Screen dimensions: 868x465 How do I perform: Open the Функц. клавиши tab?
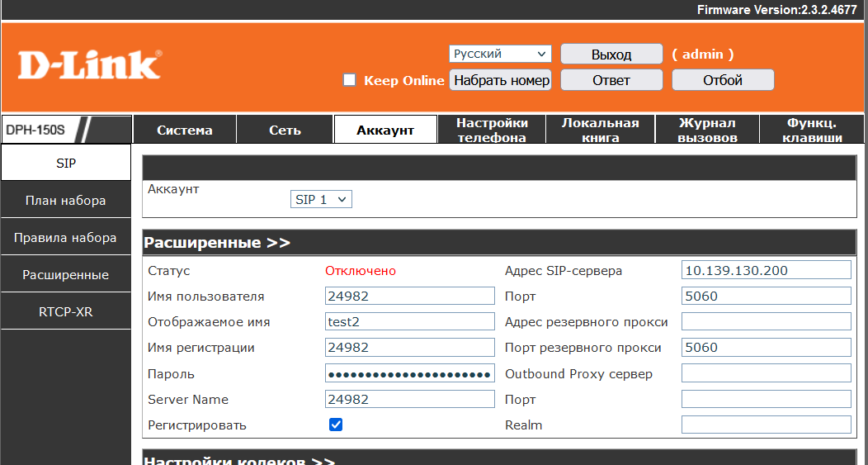click(812, 130)
